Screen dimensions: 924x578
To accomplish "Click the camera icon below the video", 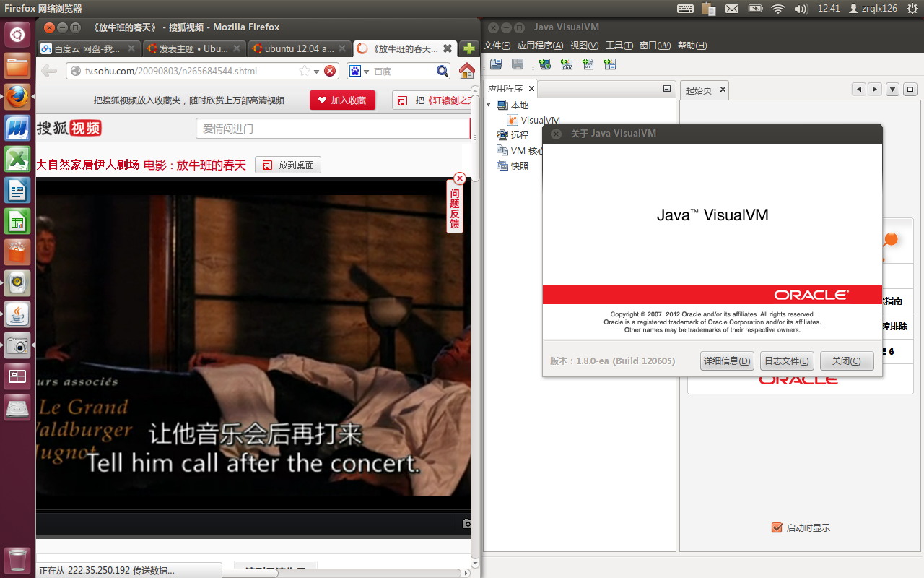I will (x=466, y=523).
